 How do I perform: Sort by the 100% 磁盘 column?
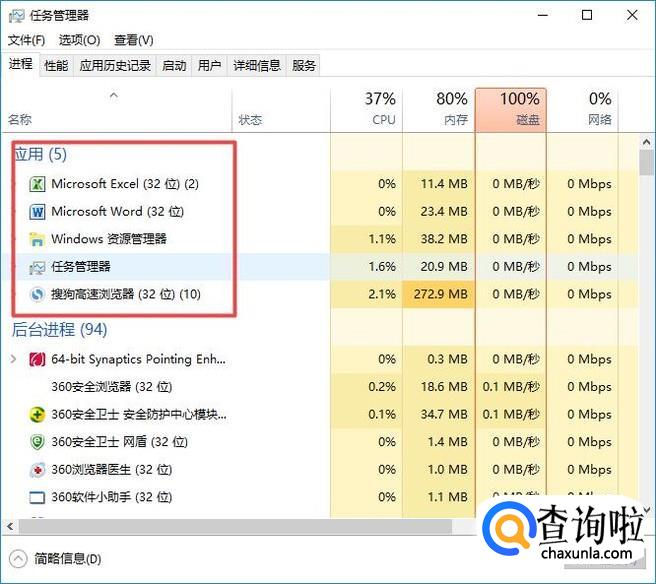[510, 110]
